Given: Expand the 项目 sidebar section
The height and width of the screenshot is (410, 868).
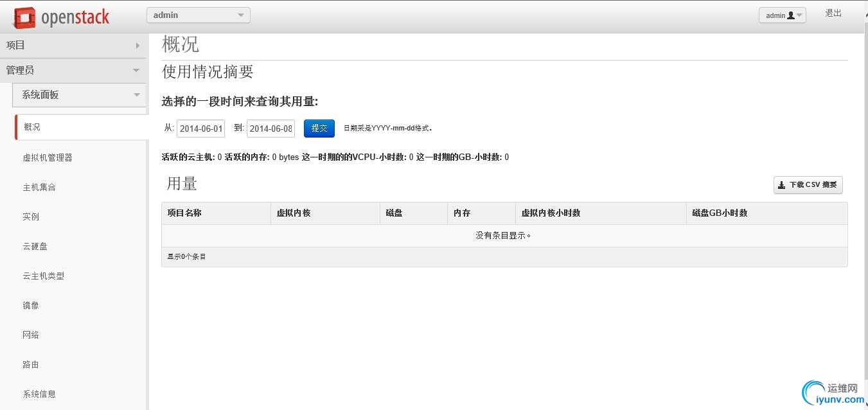Looking at the screenshot, I should pyautogui.click(x=73, y=46).
